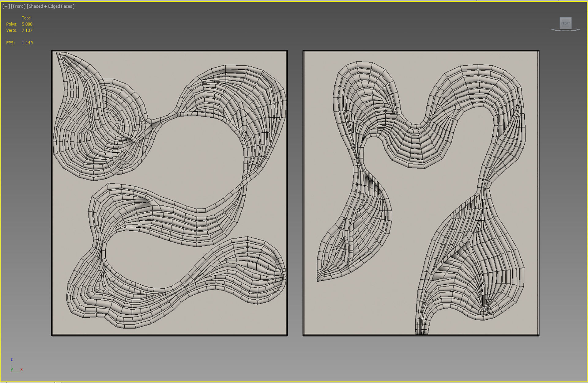588x383 pixels.
Task: Open the [+] viewport general menu
Action: tap(6, 6)
